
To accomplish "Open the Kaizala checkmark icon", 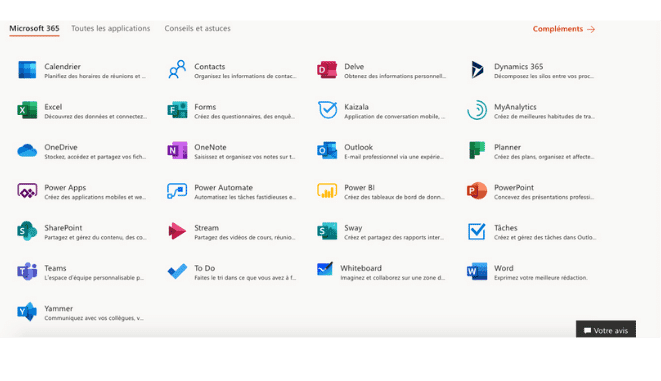I will click(327, 110).
